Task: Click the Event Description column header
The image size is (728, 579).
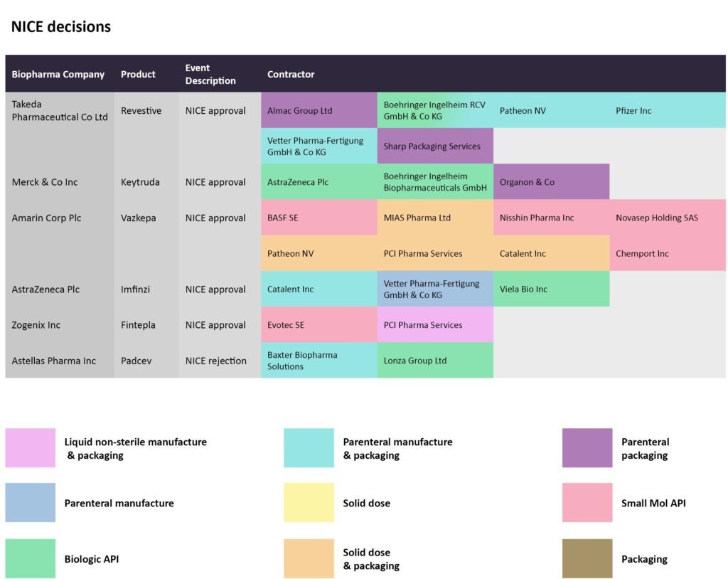Action: click(210, 74)
